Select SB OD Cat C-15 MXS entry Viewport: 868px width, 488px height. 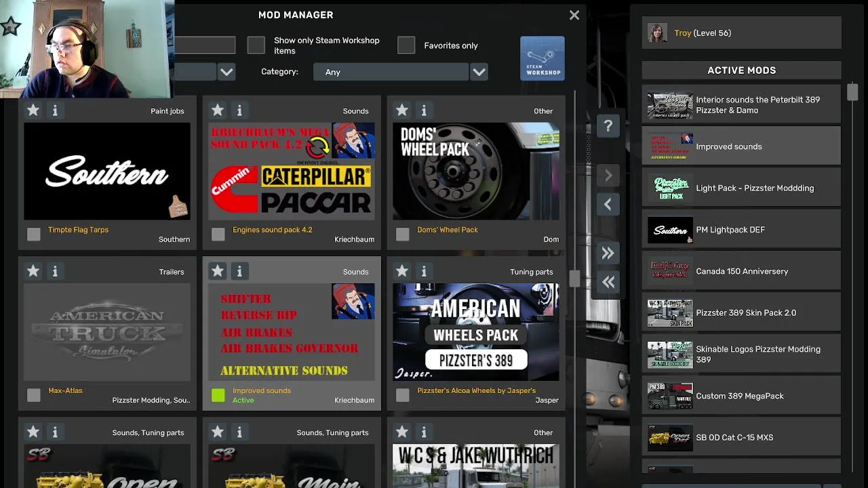(x=741, y=437)
